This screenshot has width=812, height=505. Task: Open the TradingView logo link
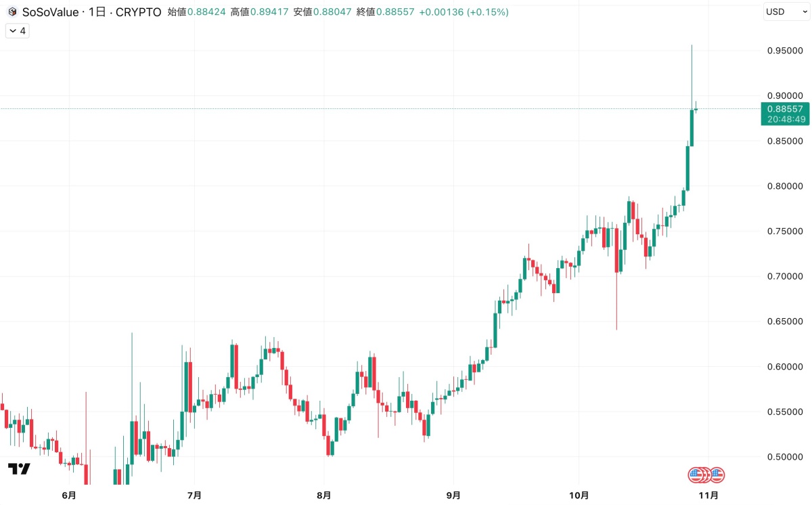(19, 468)
